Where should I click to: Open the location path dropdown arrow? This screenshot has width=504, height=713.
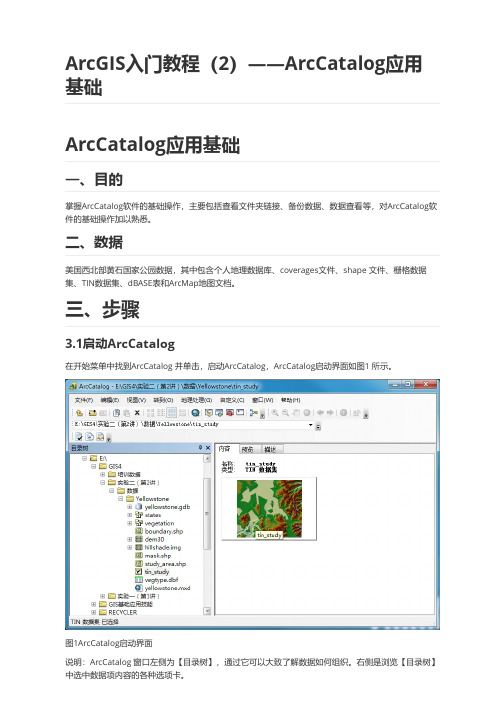coord(311,425)
